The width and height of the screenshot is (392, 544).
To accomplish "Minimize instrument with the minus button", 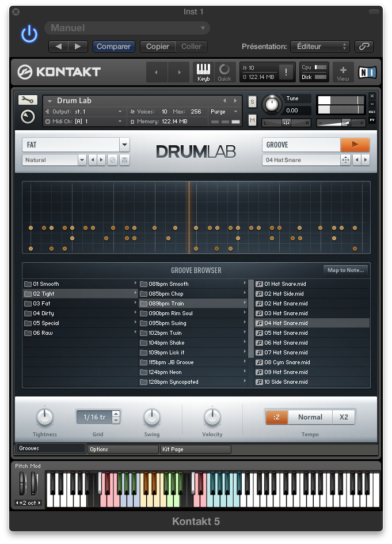I will (372, 104).
